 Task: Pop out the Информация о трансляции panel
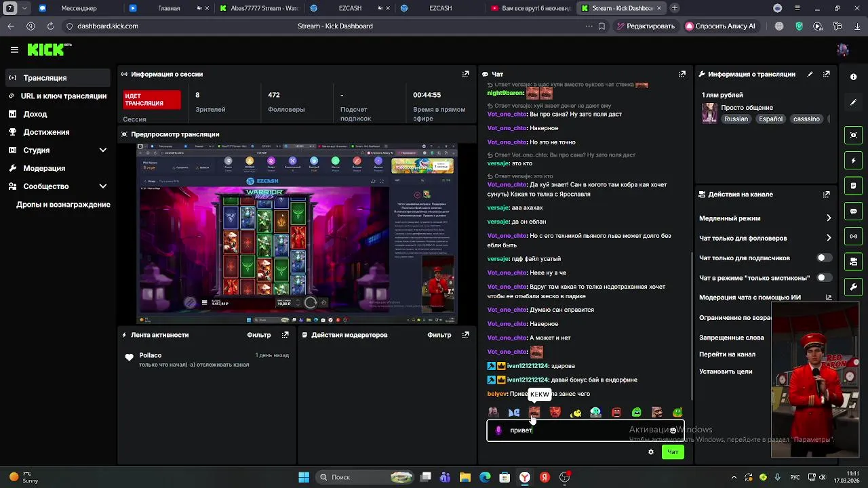click(x=827, y=74)
